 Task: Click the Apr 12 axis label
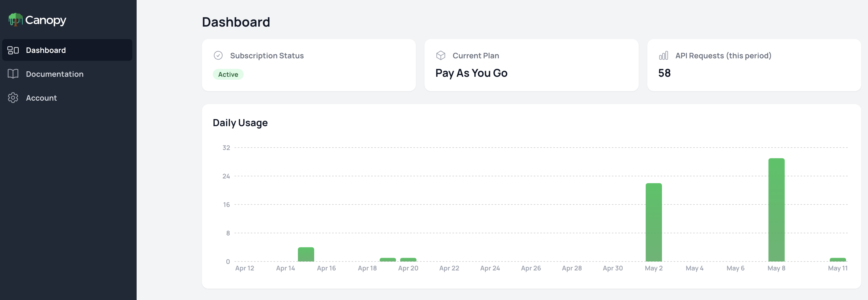click(x=245, y=268)
